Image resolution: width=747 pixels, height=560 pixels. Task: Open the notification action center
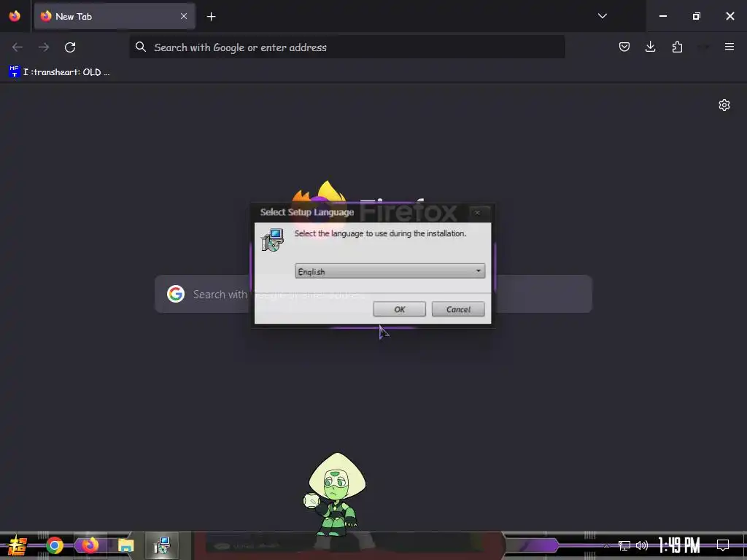click(x=723, y=545)
